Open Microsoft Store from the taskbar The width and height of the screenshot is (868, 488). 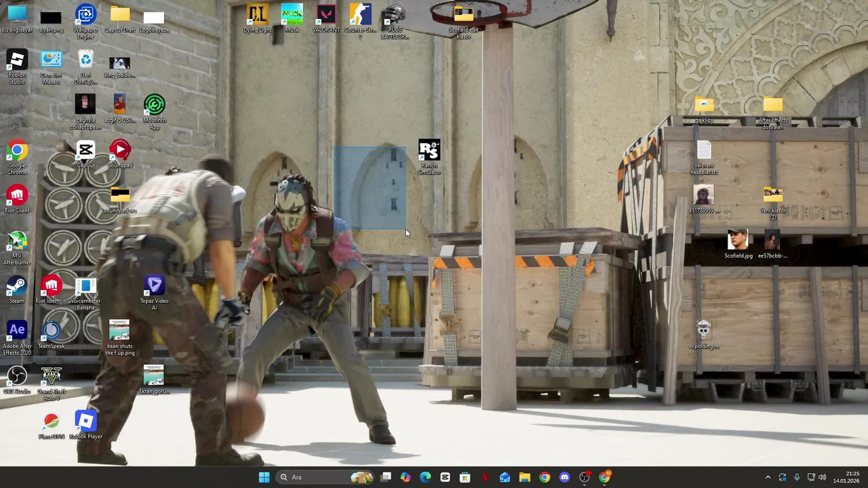465,477
